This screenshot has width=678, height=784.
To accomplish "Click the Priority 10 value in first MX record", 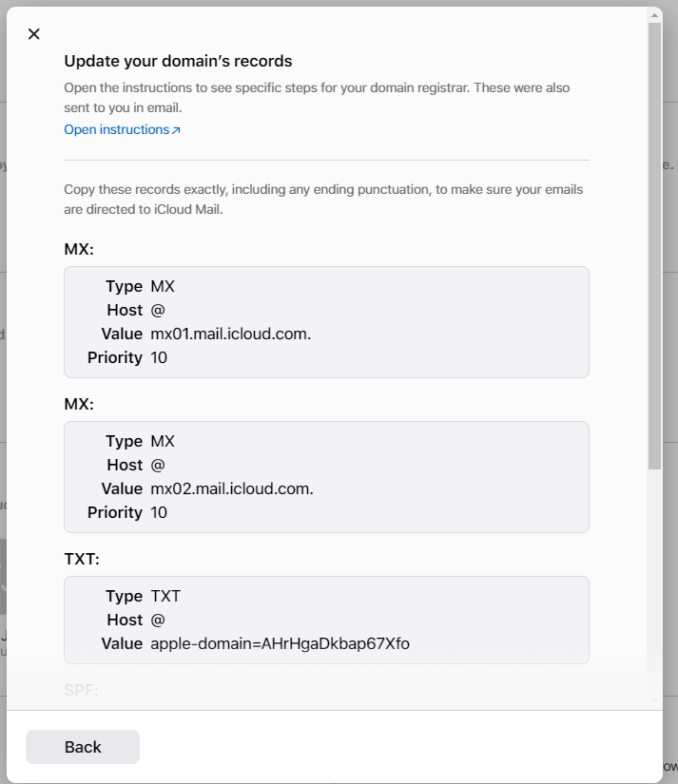I will [158, 357].
